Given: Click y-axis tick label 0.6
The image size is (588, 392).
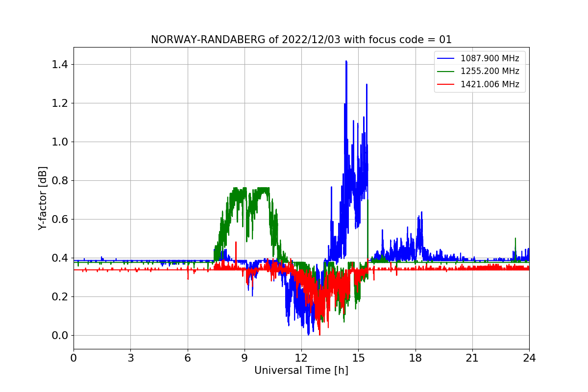Looking at the screenshot, I should tap(61, 220).
